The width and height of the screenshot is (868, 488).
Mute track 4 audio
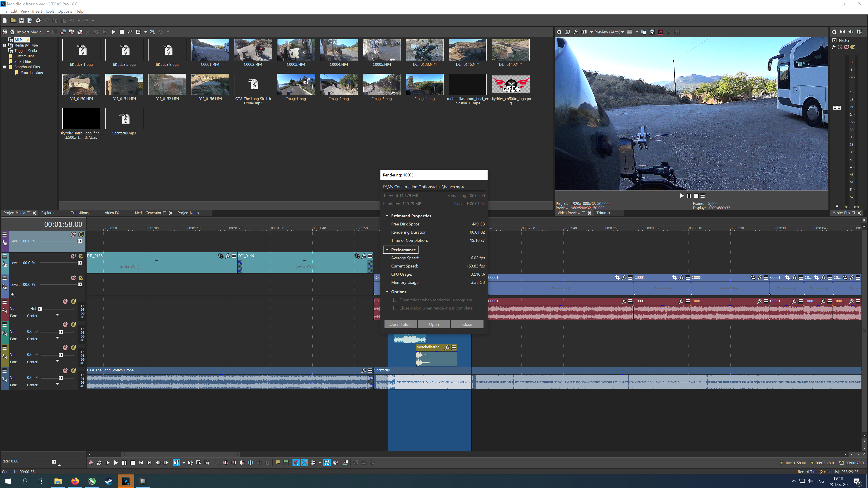coord(65,301)
